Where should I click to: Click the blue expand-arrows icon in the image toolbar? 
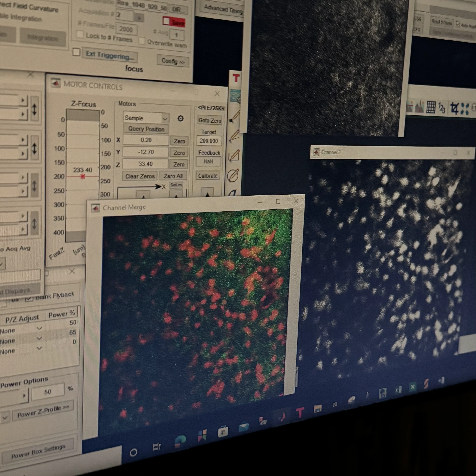point(465,109)
